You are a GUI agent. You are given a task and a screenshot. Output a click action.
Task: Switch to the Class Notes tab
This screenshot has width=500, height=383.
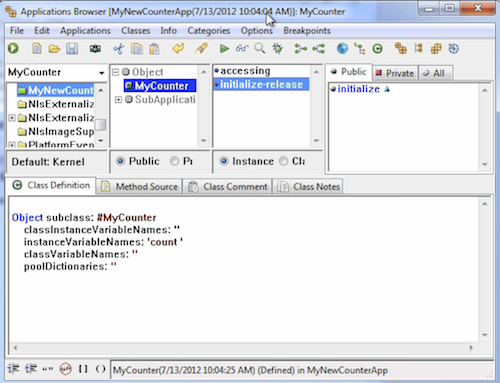coord(308,187)
